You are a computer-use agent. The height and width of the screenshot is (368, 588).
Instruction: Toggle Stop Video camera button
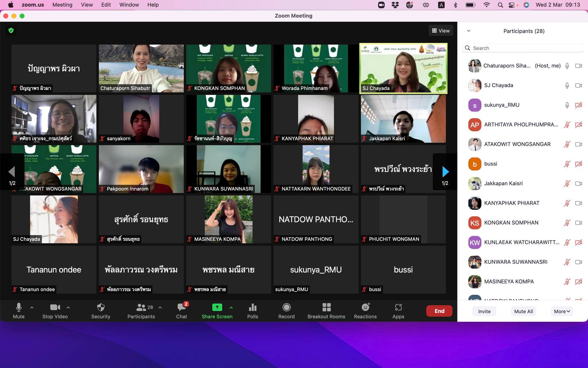[x=55, y=310]
